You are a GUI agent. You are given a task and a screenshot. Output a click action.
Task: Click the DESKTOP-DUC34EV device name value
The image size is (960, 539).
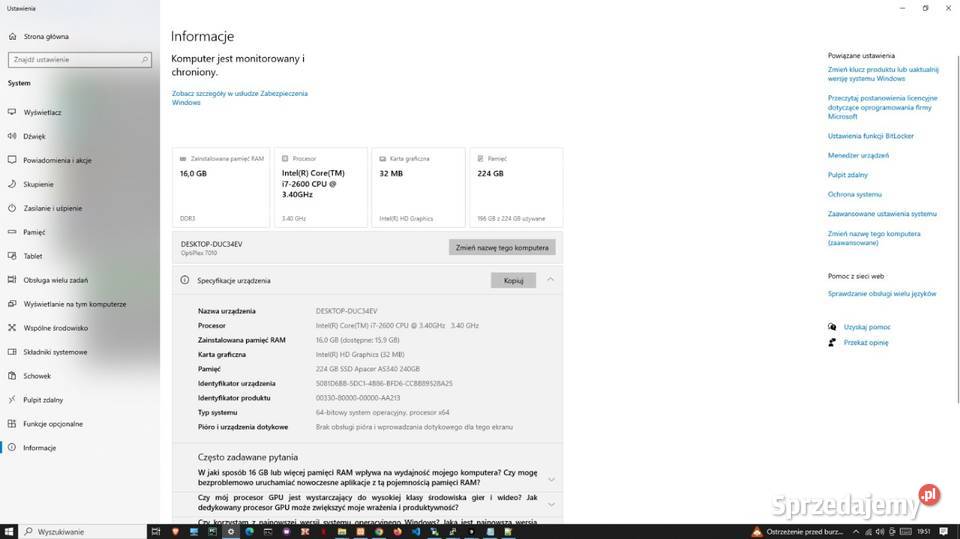347,311
